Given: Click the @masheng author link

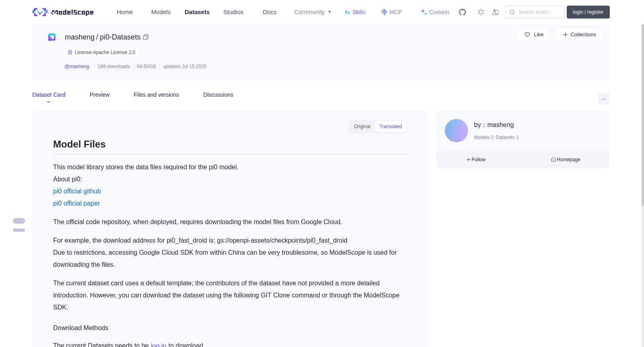Looking at the screenshot, I should pyautogui.click(x=77, y=66).
